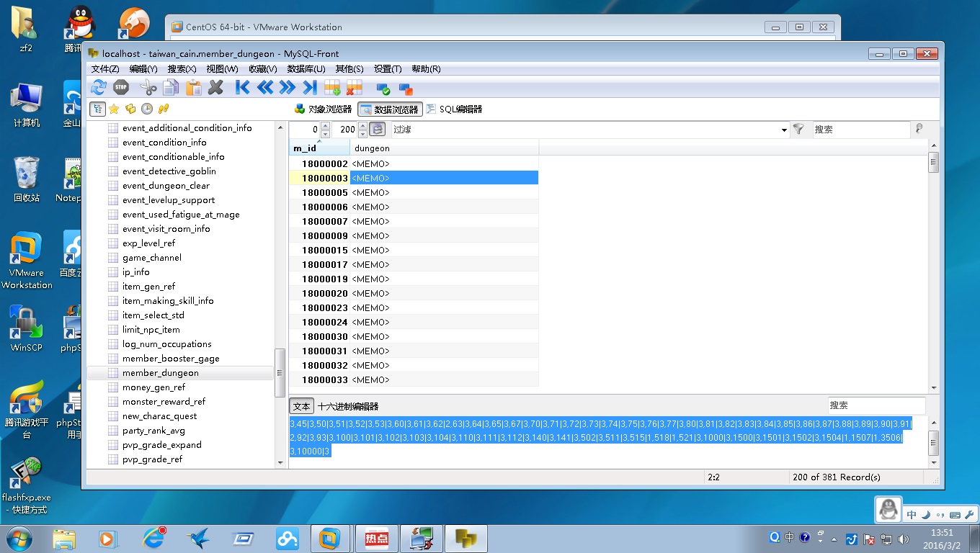Toggle the tree view sidebar button
This screenshot has width=980, height=553.
[97, 109]
